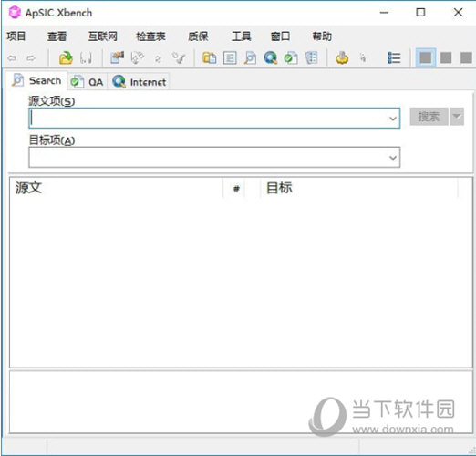The width and height of the screenshot is (476, 456).
Task: Click the greyed save project icon
Action: pos(86,57)
